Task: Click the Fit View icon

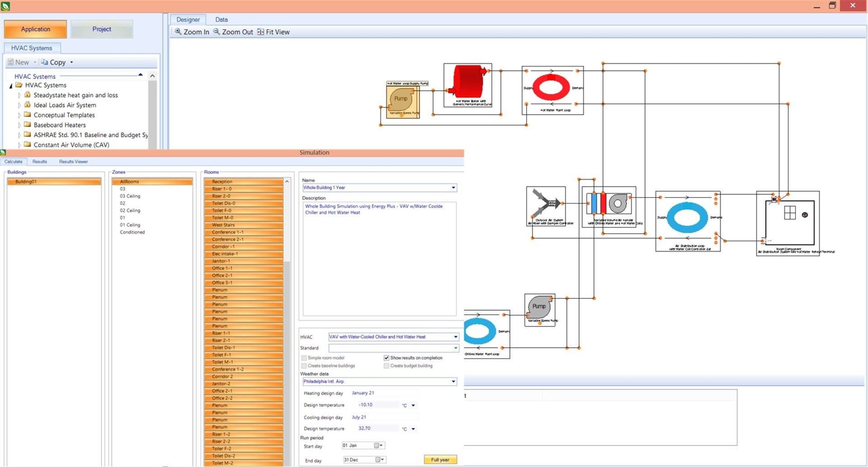Action: click(260, 32)
